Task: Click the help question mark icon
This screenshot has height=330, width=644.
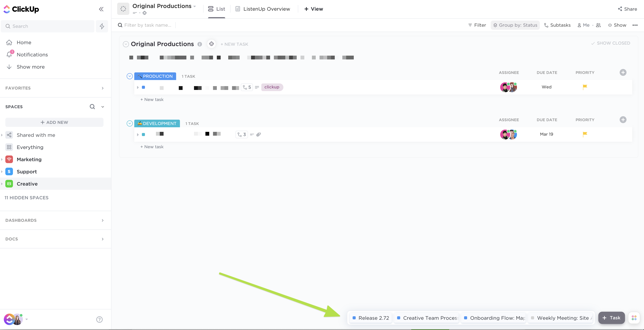Action: pos(99,319)
